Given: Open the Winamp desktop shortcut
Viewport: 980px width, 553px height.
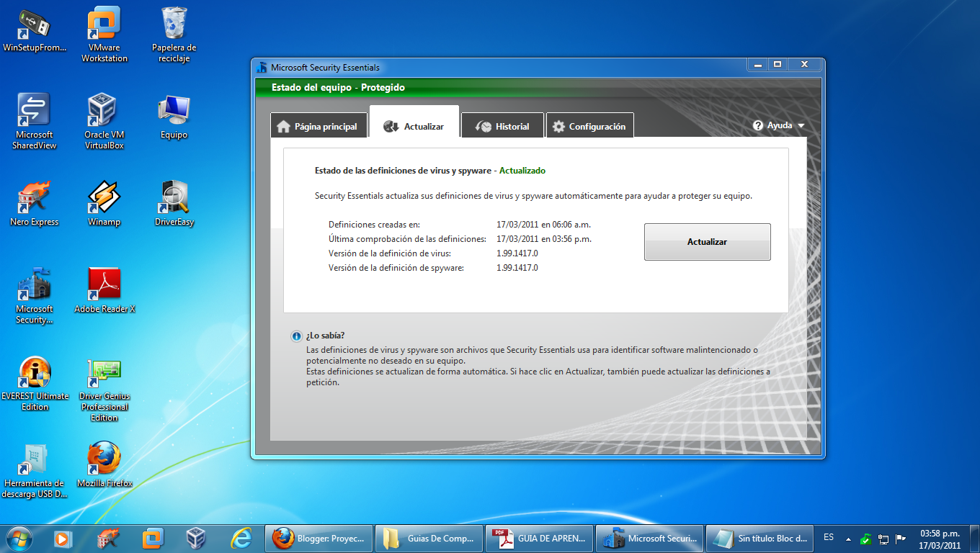Looking at the screenshot, I should (x=104, y=204).
